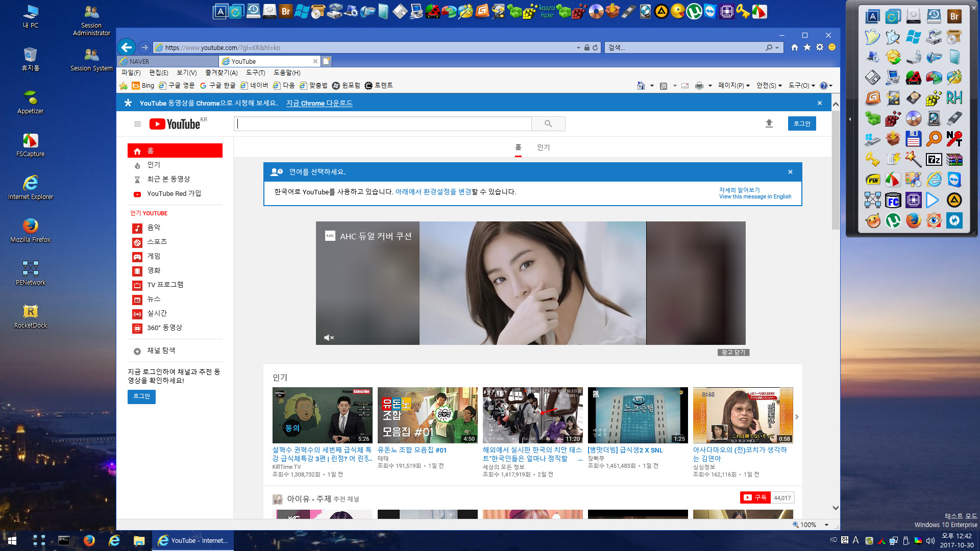Open RocketDock desktop shortcut

[31, 316]
